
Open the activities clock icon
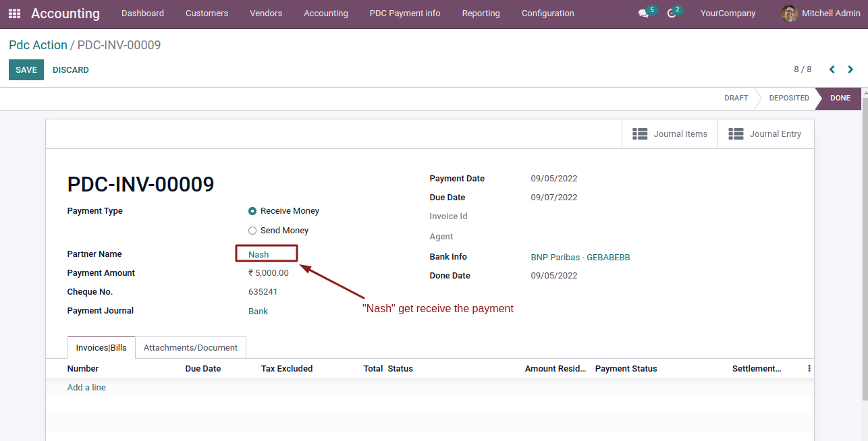click(x=671, y=13)
